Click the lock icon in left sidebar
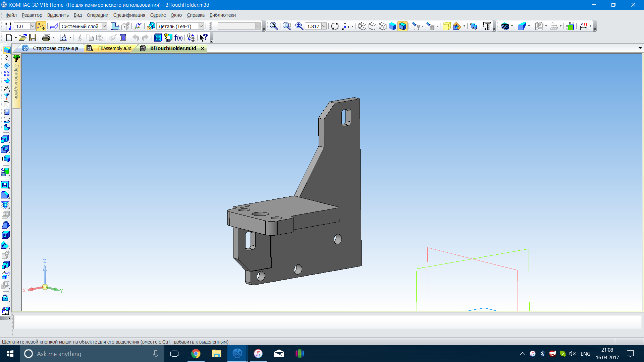Image resolution: width=644 pixels, height=362 pixels. click(5, 298)
